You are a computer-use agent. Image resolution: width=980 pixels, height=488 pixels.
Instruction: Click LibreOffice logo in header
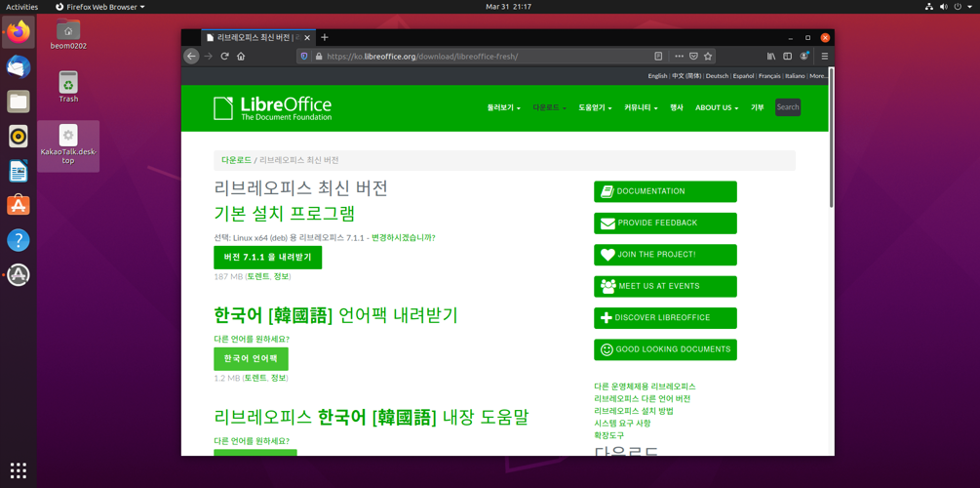click(x=272, y=108)
